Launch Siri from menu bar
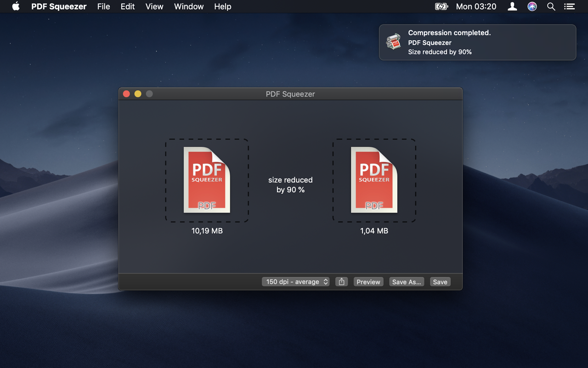 tap(532, 6)
